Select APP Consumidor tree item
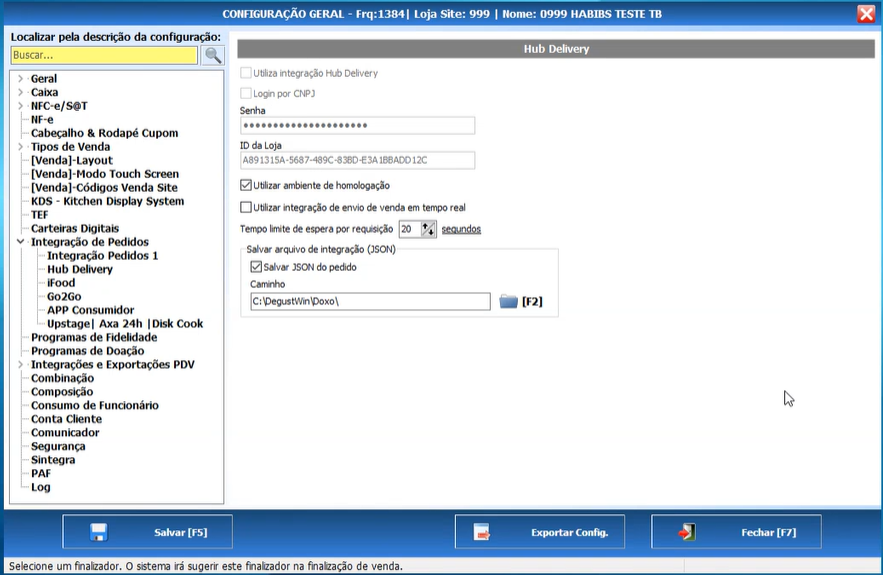883x575 pixels. (x=91, y=310)
